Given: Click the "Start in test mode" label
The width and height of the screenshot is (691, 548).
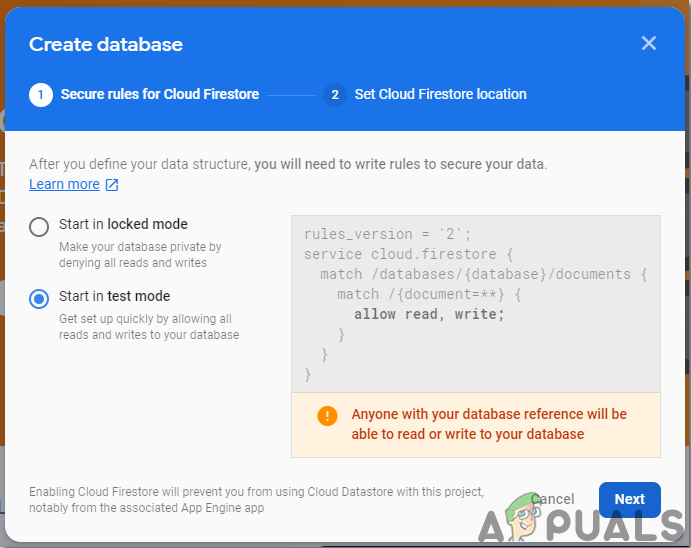Looking at the screenshot, I should (x=114, y=296).
